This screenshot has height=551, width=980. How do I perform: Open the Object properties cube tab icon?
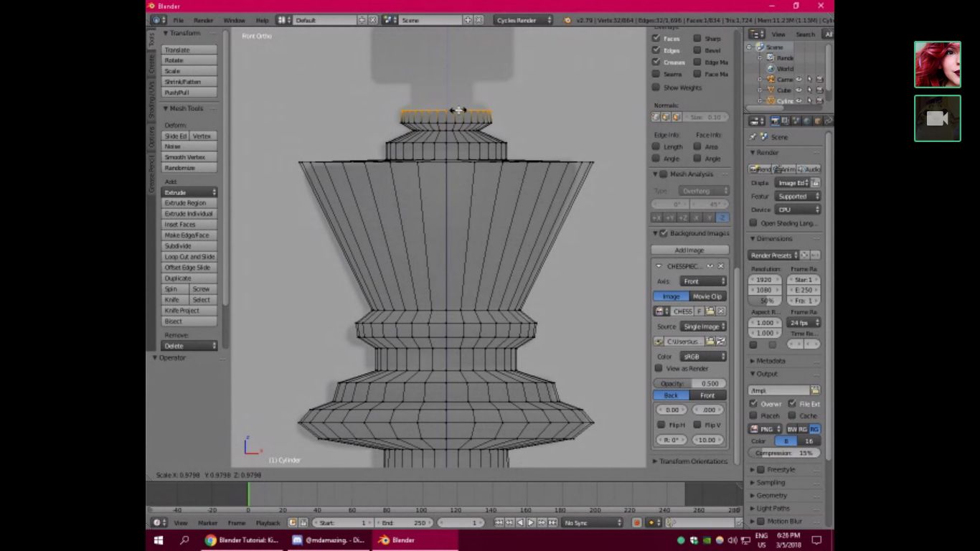click(818, 121)
